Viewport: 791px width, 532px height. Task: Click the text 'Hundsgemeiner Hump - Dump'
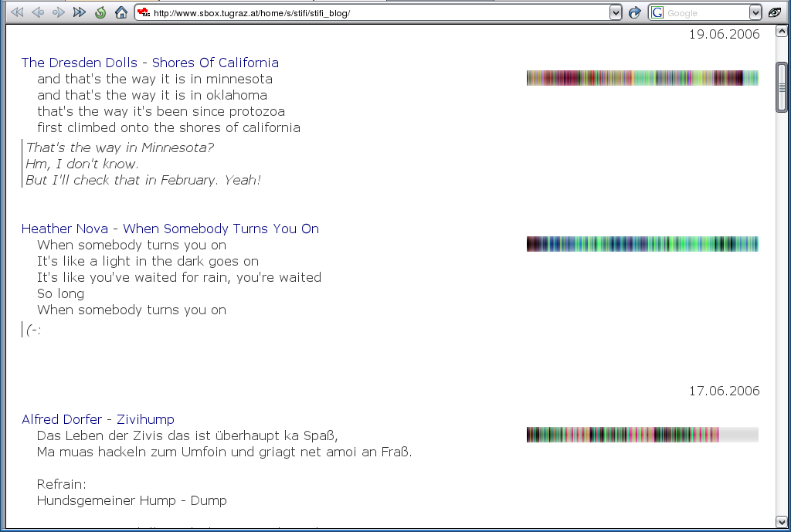[x=131, y=501]
